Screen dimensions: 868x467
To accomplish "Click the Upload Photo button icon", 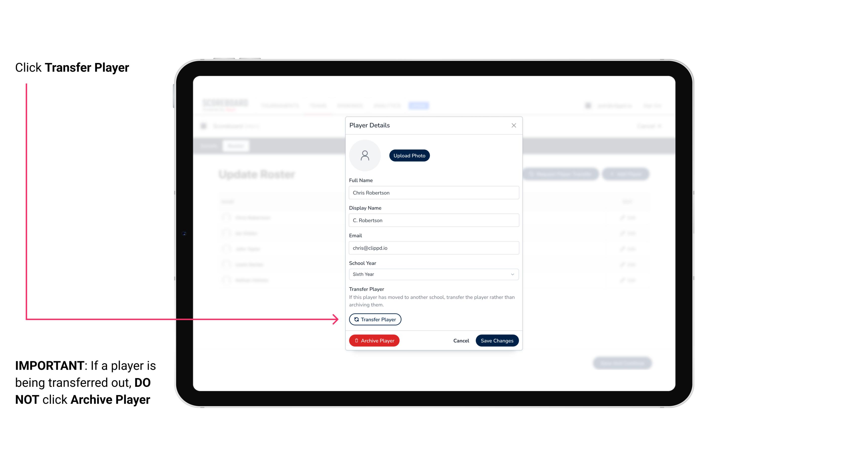I will click(409, 156).
